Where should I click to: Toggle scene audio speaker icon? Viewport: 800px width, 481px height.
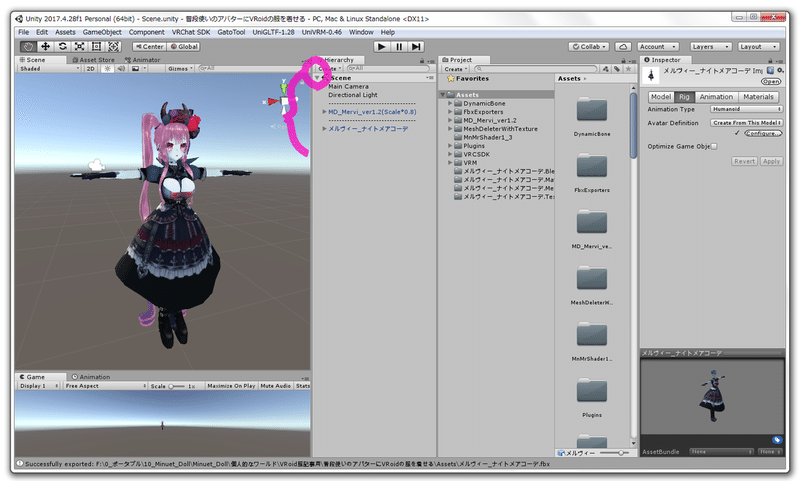tap(121, 68)
